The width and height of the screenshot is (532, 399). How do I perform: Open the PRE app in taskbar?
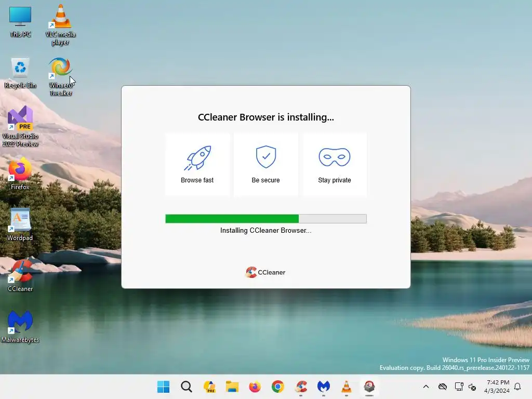(x=209, y=387)
